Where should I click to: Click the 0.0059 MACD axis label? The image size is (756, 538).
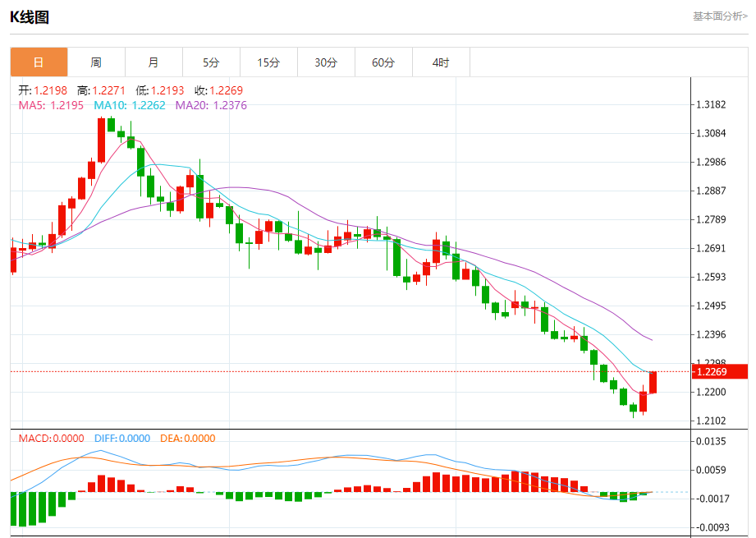point(711,470)
